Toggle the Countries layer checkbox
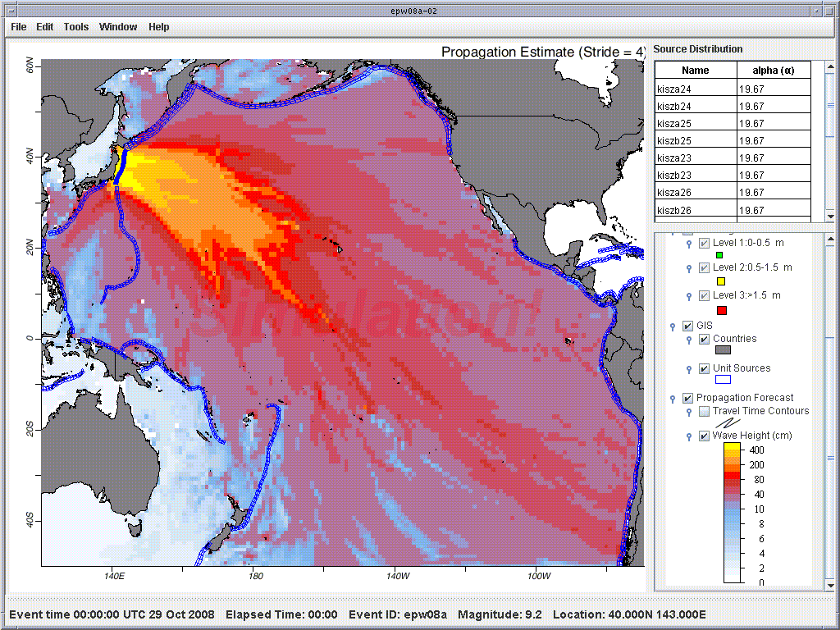 tap(704, 340)
